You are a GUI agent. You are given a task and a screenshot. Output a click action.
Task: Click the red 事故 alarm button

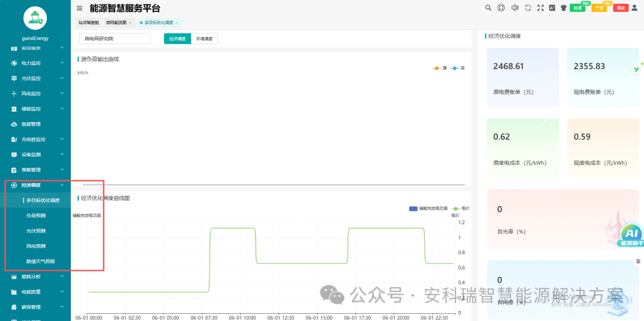pyautogui.click(x=621, y=8)
